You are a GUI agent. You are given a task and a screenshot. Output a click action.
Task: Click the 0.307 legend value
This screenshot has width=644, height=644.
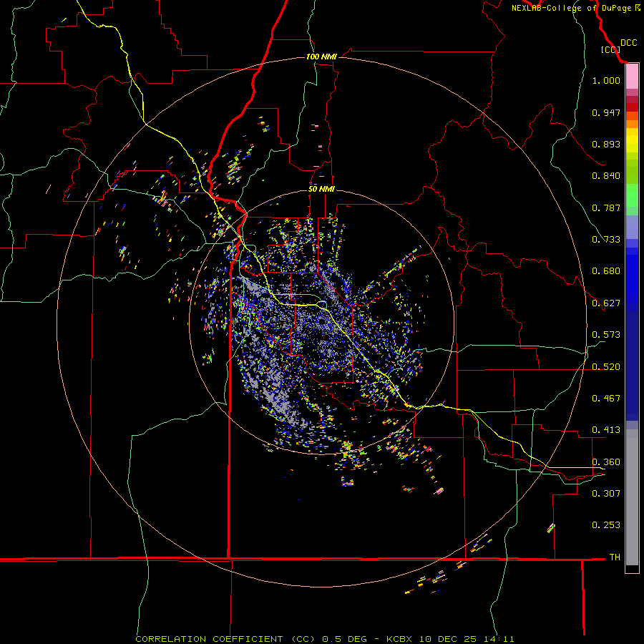click(606, 493)
